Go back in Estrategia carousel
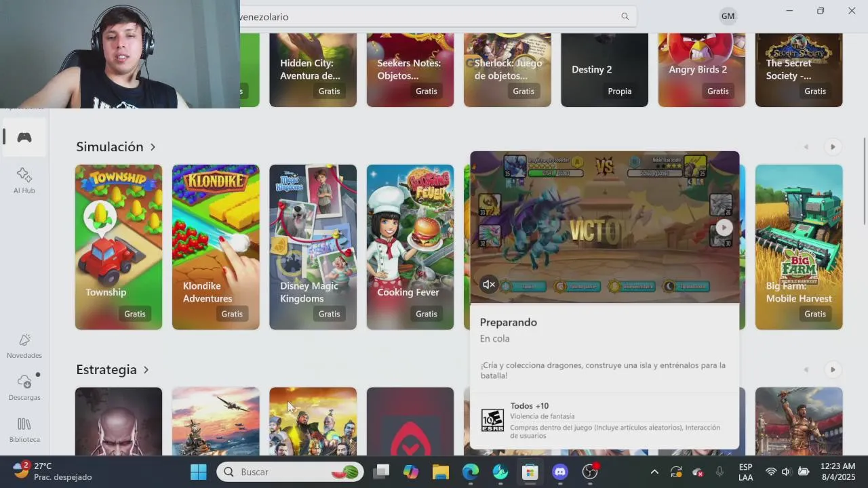The image size is (868, 488). 806,369
